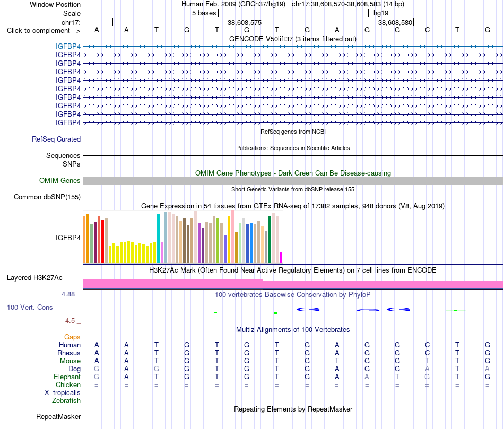Image resolution: width=504 pixels, height=429 pixels.
Task: Select the Dog species row label
Action: click(x=74, y=369)
